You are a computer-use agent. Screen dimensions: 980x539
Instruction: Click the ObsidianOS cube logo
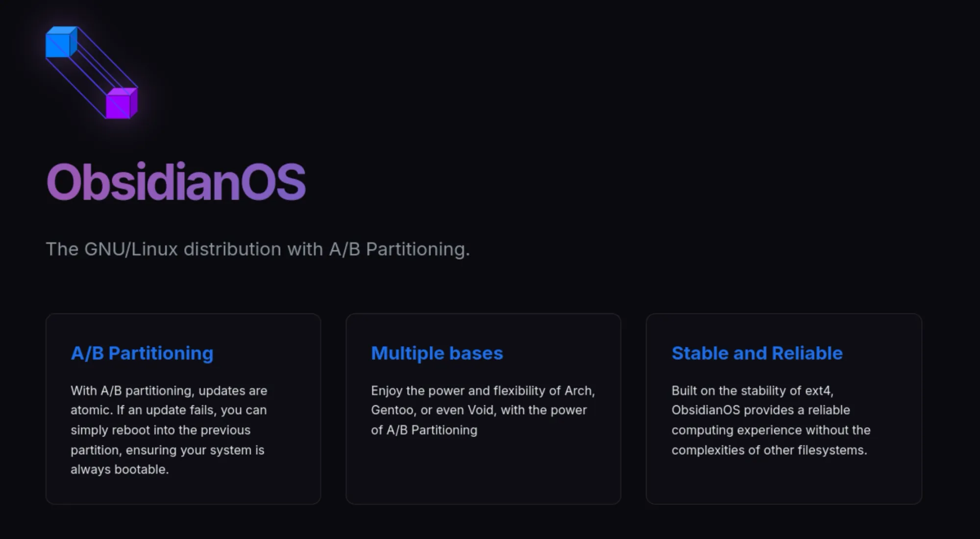[x=92, y=73]
